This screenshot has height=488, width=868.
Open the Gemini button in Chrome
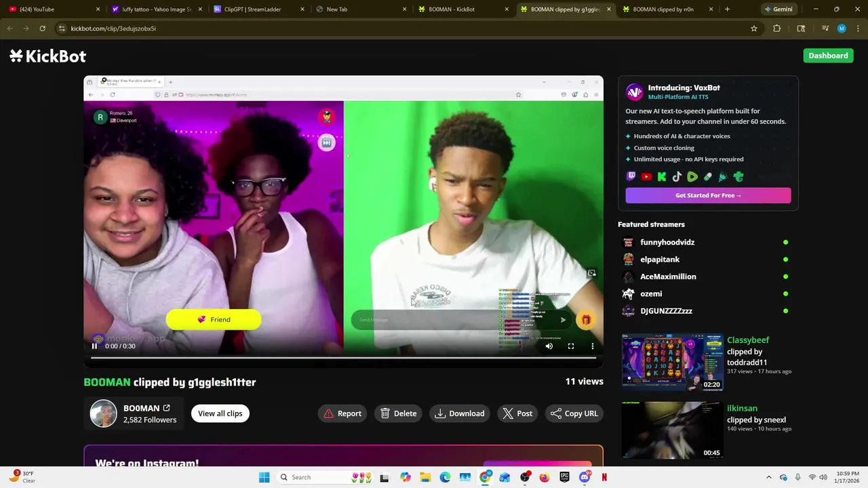(778, 9)
